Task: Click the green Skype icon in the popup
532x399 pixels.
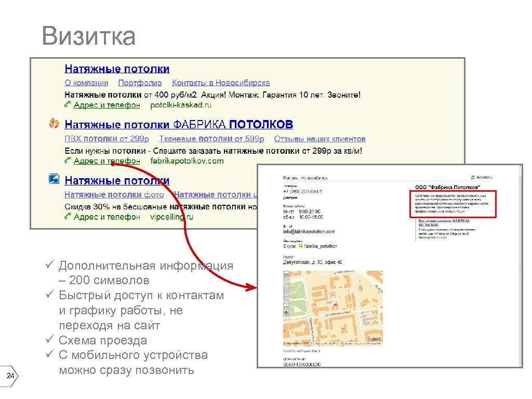Action: click(x=300, y=246)
